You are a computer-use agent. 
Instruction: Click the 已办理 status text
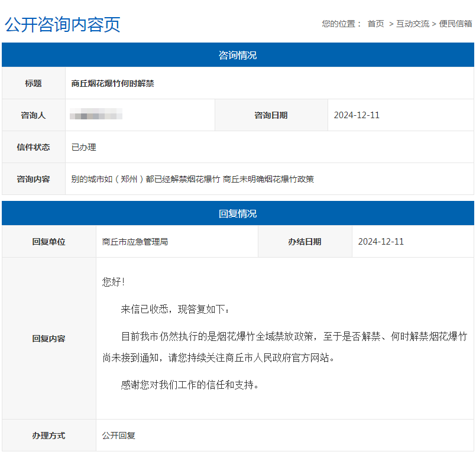point(83,147)
